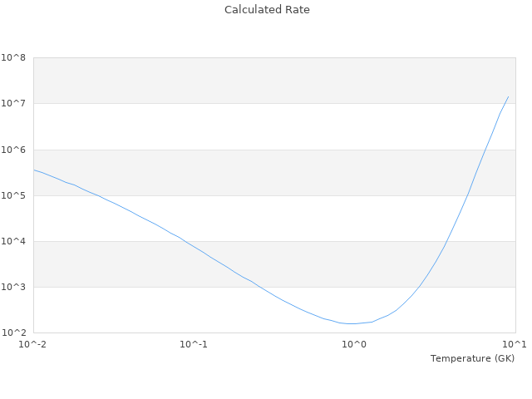Select the 10^7 y-axis tick label
Screen dimensions: 532x399
pos(13,104)
